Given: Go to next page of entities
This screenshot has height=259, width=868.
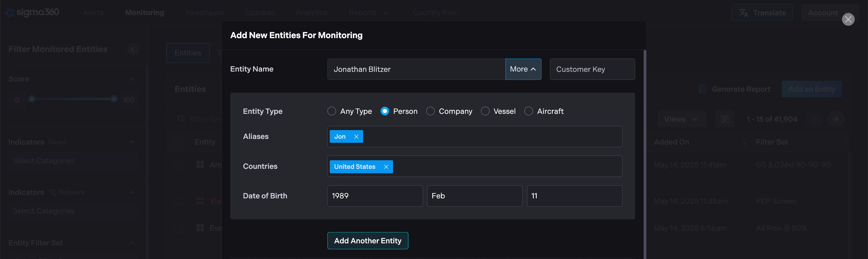Looking at the screenshot, I should click(x=835, y=119).
